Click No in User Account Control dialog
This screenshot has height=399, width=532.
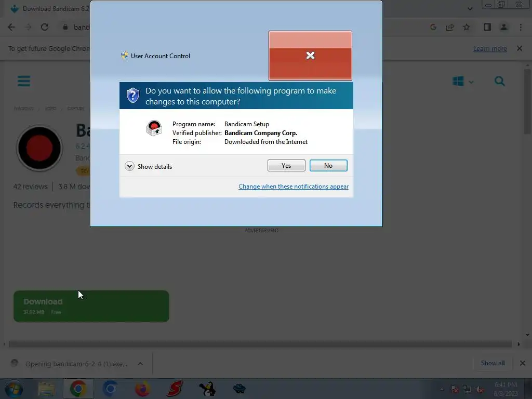click(328, 166)
